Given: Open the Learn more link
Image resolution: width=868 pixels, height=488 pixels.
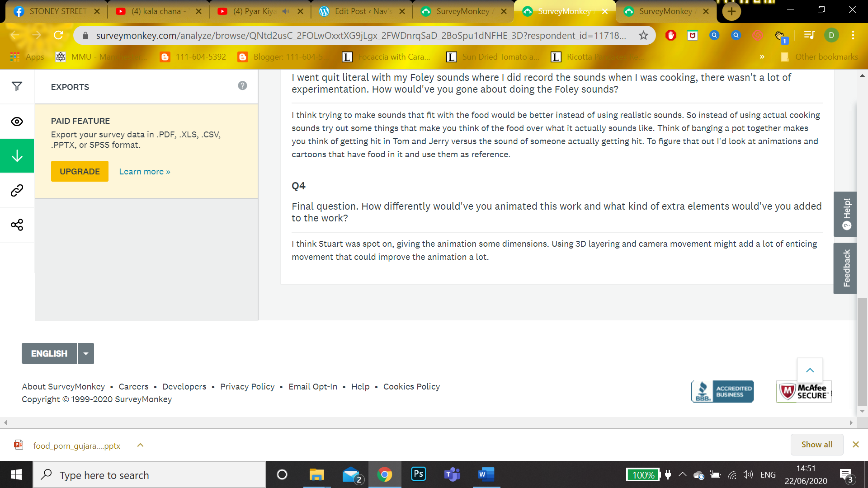Looking at the screenshot, I should click(145, 172).
